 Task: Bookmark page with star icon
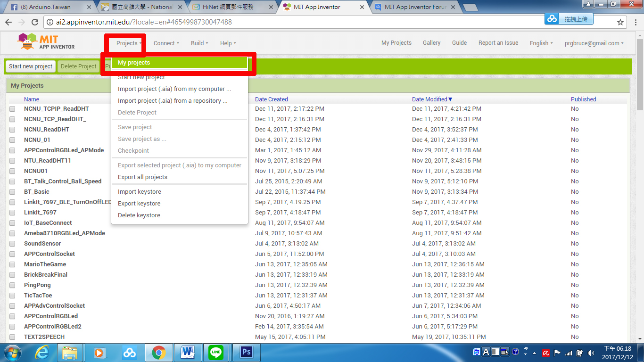coord(620,22)
